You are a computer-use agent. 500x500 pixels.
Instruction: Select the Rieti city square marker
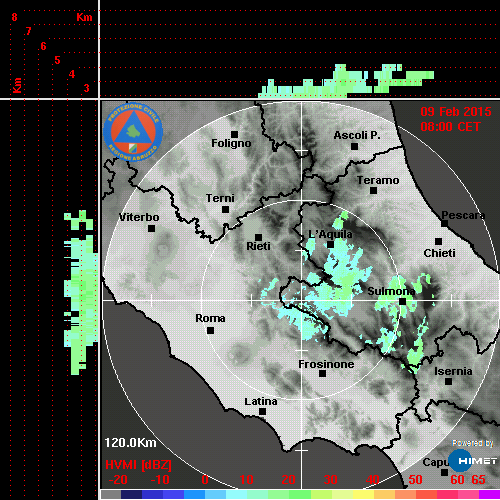click(x=258, y=237)
